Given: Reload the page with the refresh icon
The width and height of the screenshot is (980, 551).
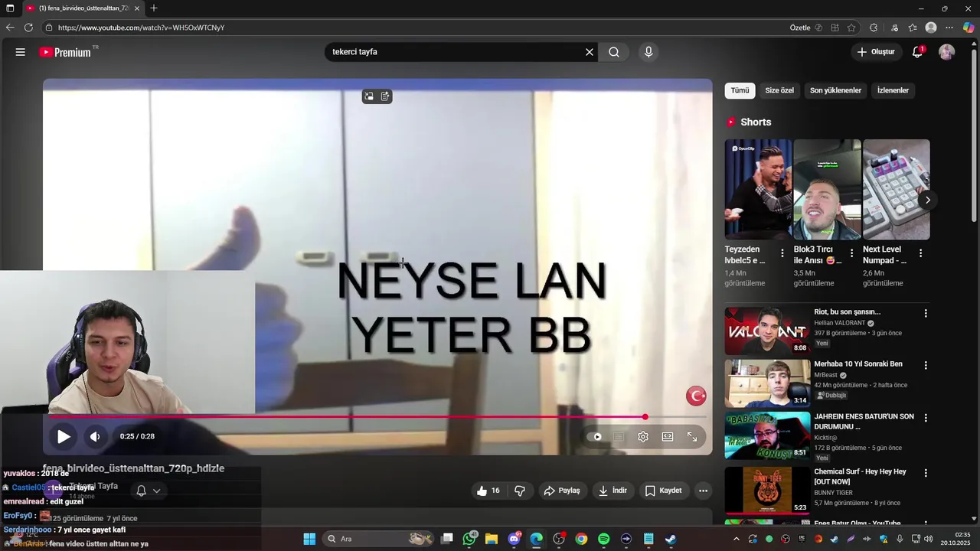Looking at the screenshot, I should (28, 28).
